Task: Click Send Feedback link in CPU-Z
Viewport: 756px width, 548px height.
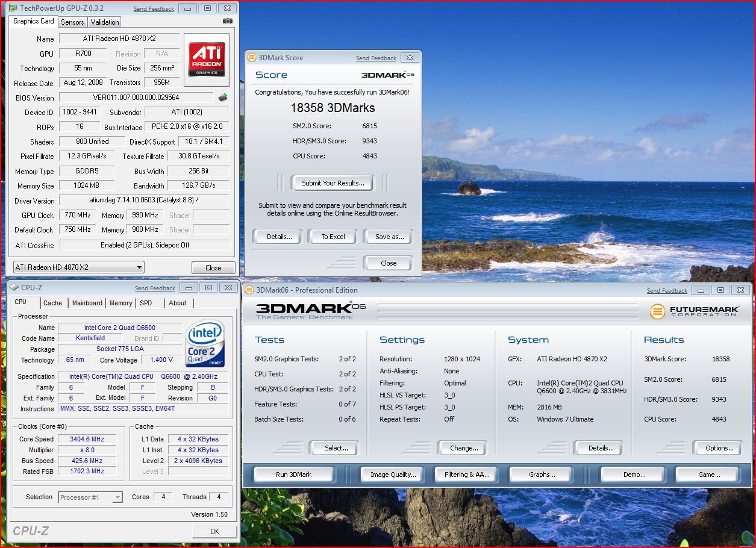Action: pyautogui.click(x=155, y=288)
